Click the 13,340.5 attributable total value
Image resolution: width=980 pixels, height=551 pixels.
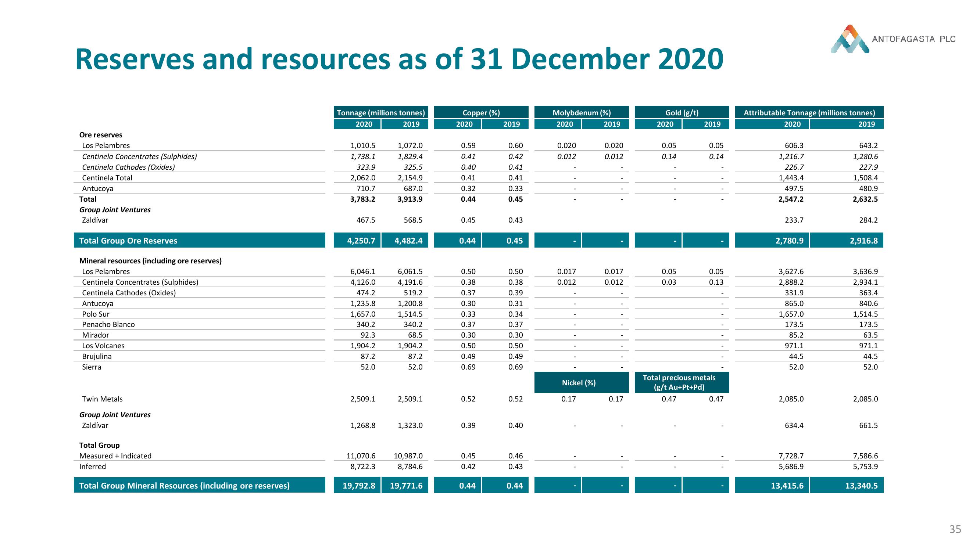tap(861, 486)
